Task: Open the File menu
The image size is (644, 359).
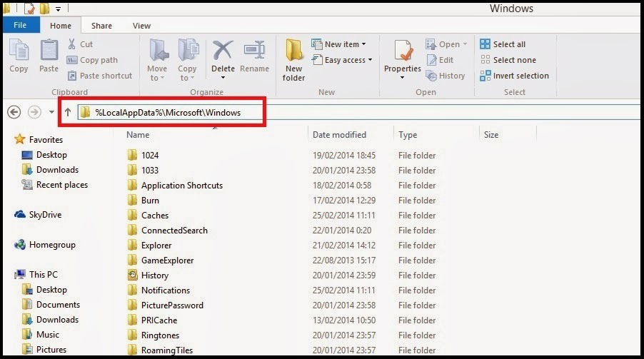Action: 20,25
